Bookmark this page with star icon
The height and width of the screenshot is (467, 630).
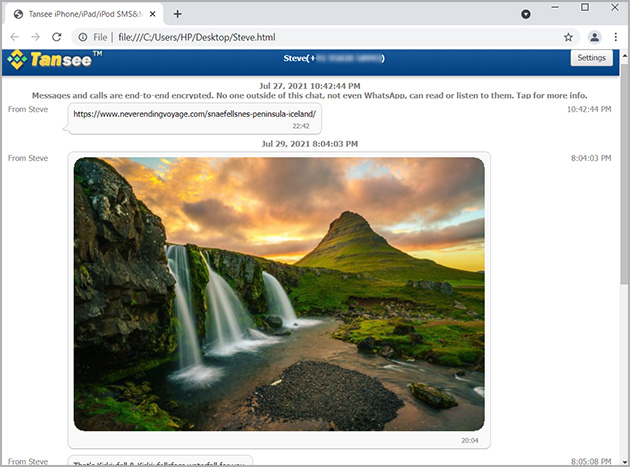568,37
